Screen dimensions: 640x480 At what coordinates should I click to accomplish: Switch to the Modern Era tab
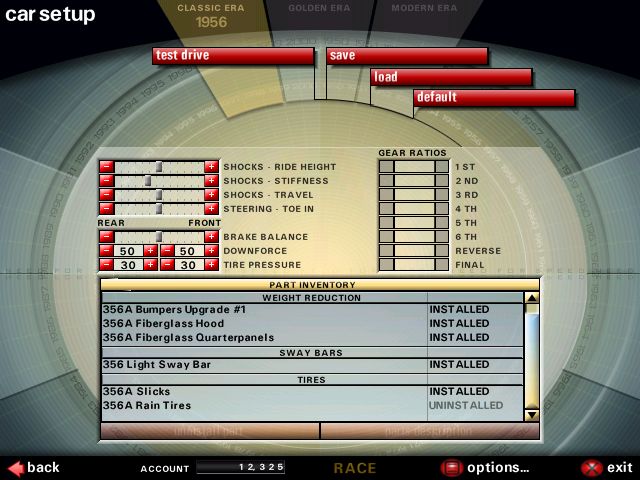point(424,8)
